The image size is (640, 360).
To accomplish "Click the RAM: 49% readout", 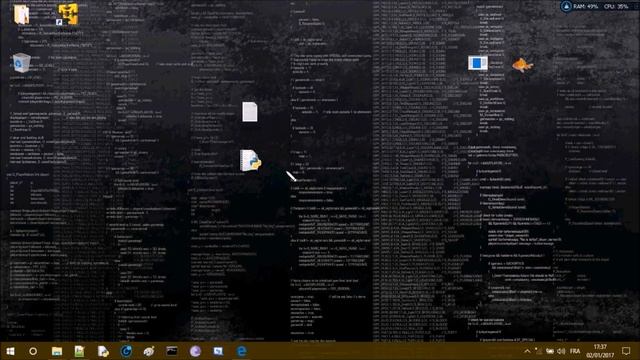I will [x=586, y=7].
